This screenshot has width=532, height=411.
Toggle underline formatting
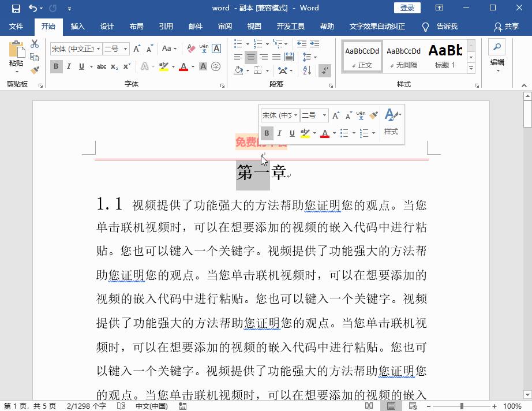coord(81,65)
